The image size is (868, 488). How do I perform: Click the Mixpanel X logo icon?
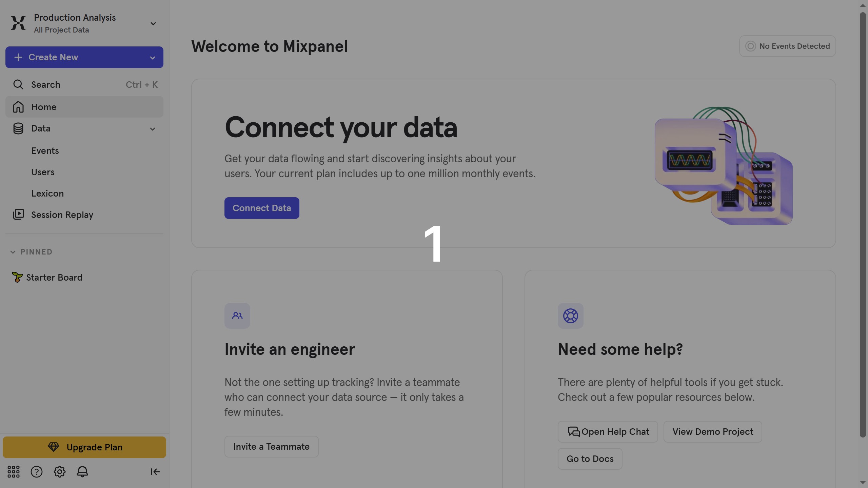pyautogui.click(x=18, y=23)
